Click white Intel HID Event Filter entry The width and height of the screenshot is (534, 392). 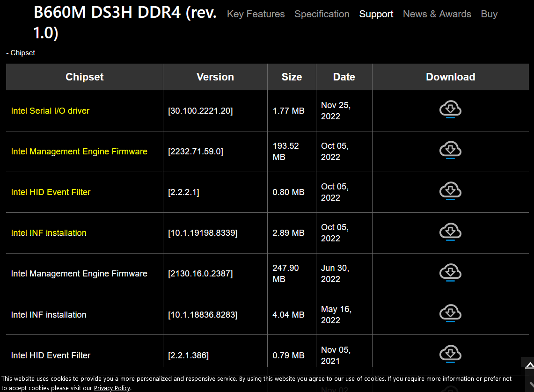(x=51, y=355)
